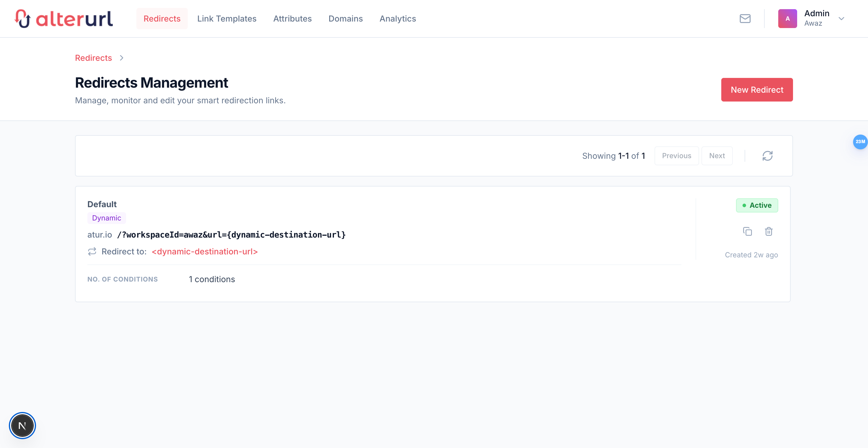Delete the Default redirect

(x=769, y=231)
